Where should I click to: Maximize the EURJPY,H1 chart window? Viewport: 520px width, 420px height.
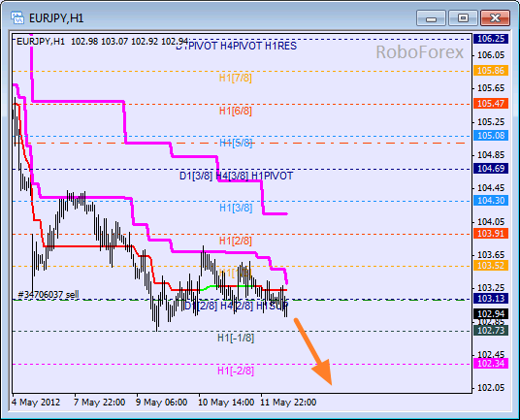pos(463,17)
